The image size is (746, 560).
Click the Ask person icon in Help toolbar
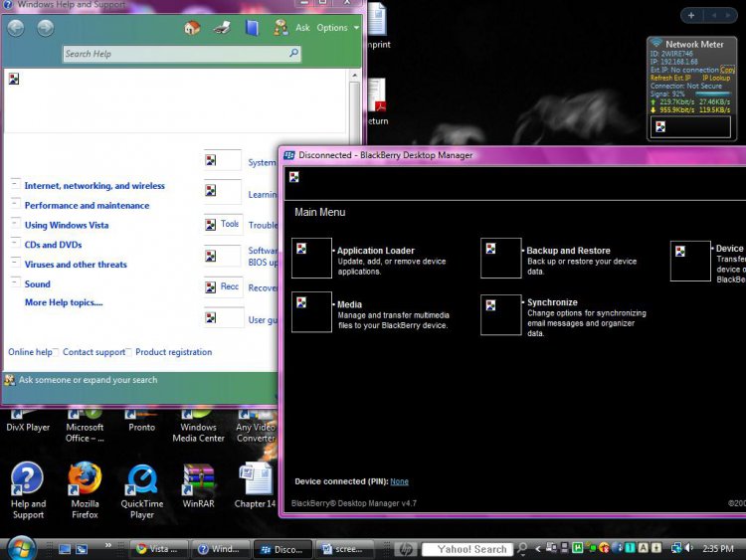[x=280, y=28]
